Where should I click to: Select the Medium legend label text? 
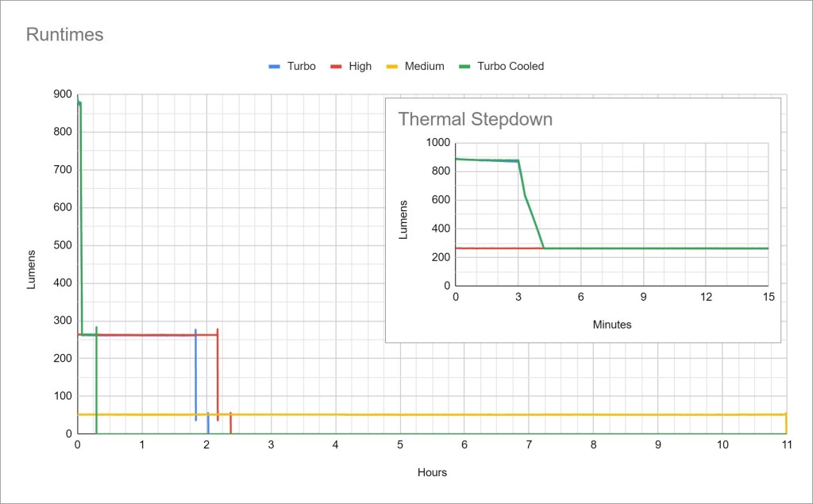[x=424, y=67]
